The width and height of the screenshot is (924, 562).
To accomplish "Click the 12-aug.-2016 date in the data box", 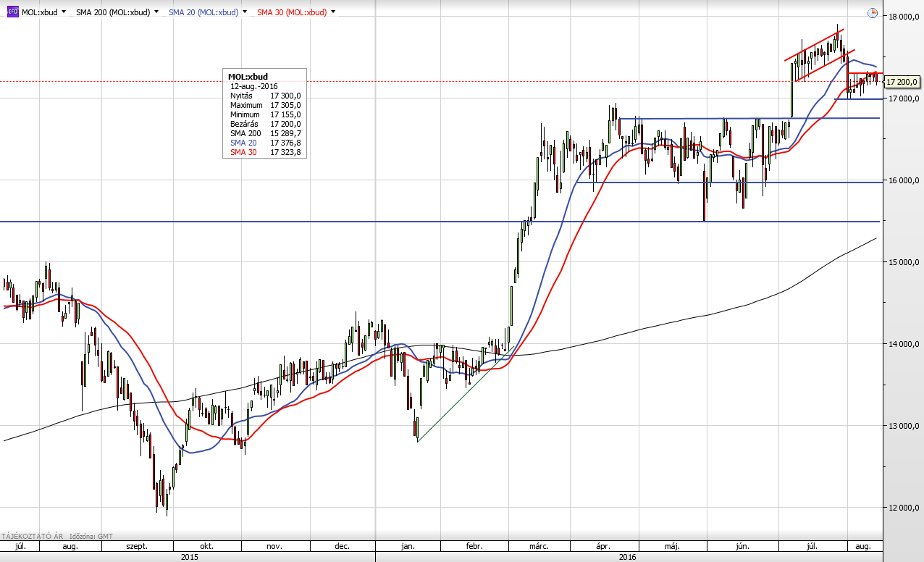I will point(253,85).
